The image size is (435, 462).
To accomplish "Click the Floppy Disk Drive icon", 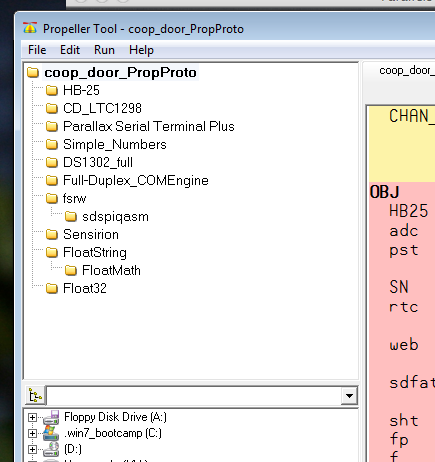I will tap(51, 417).
